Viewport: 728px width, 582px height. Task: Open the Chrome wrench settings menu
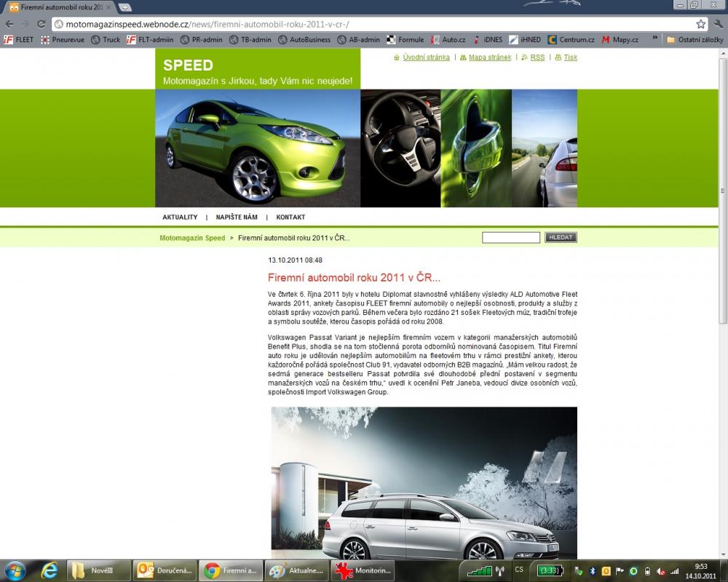[719, 24]
